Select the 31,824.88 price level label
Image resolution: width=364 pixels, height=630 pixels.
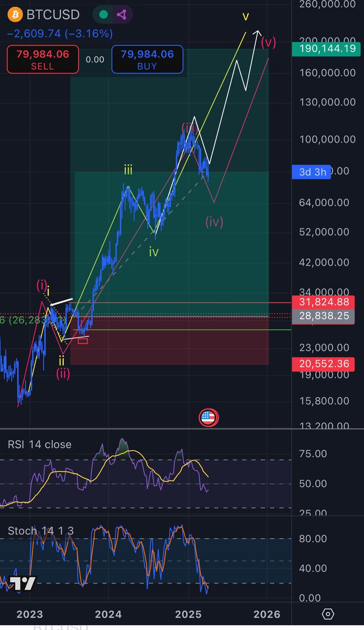(x=324, y=302)
